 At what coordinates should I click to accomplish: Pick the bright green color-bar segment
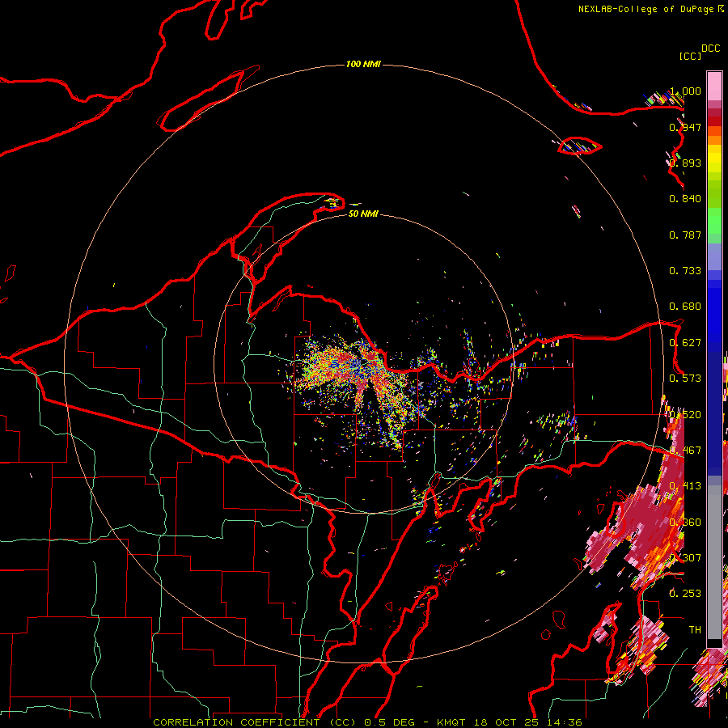[714, 221]
